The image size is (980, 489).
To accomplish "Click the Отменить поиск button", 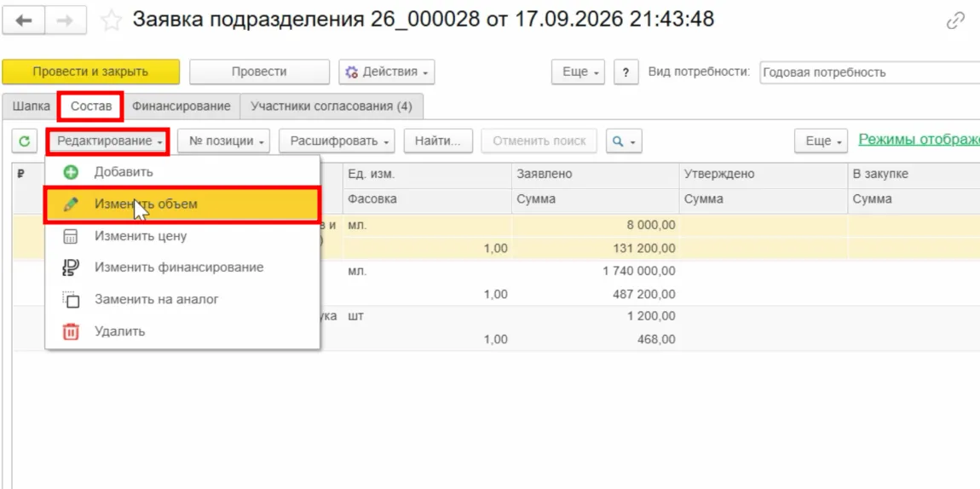I will point(539,141).
